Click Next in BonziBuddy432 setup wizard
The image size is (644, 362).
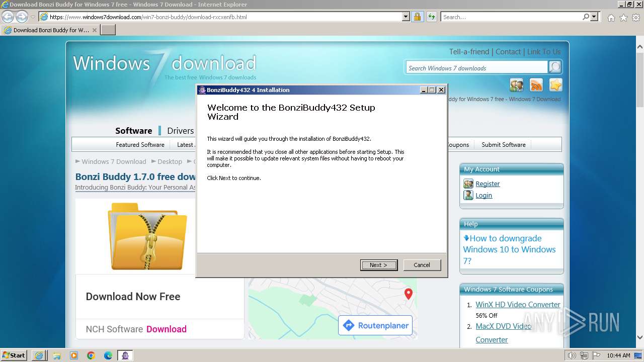379,265
